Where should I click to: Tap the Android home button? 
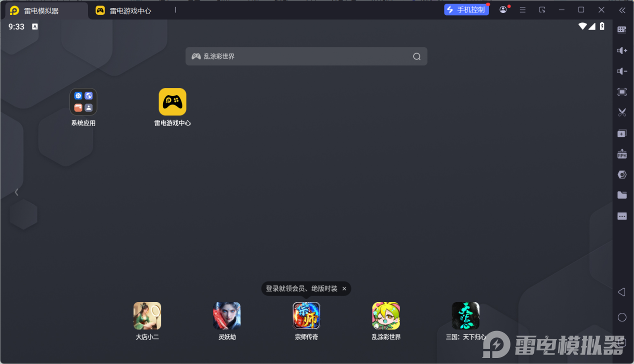[x=622, y=317]
